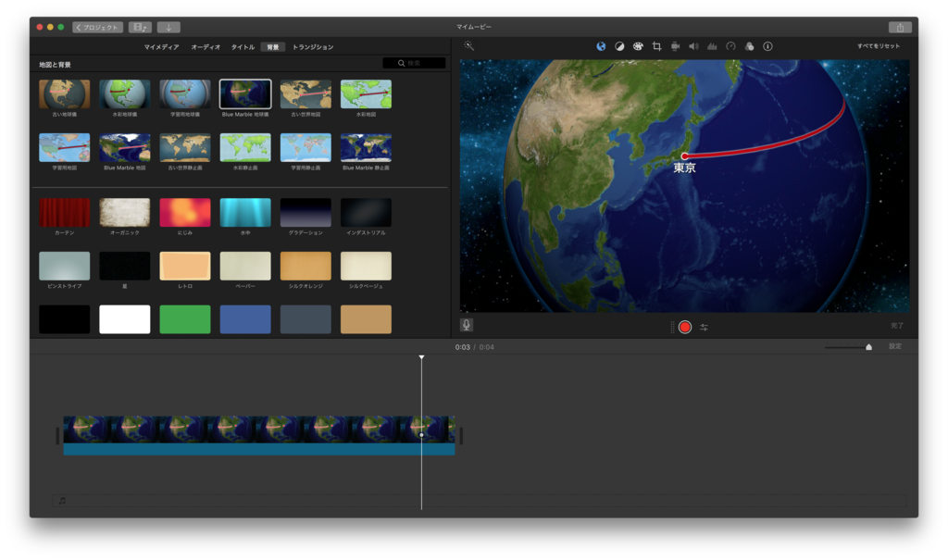The image size is (948, 560).
Task: Pick the solid white background swatch
Action: (125, 319)
